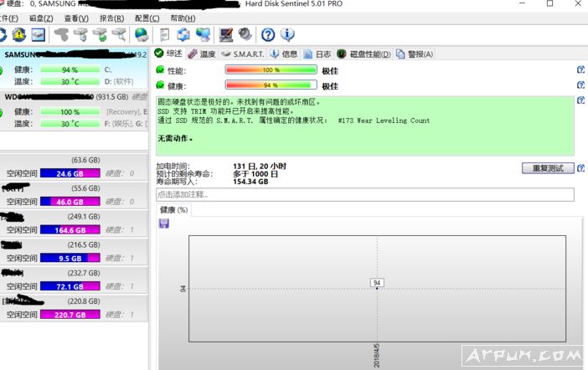Click the 94% health progress bar
Viewport: 588px width, 370px height.
271,85
